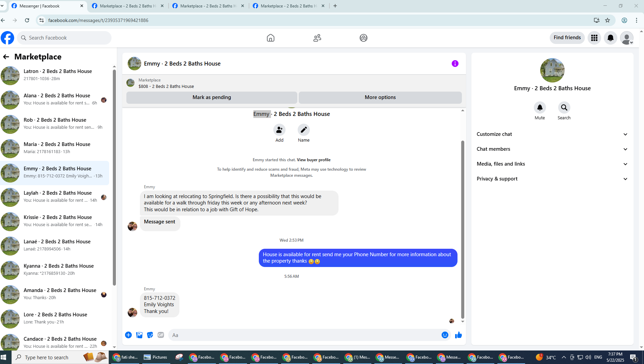Open the emoji picker

coord(445,335)
